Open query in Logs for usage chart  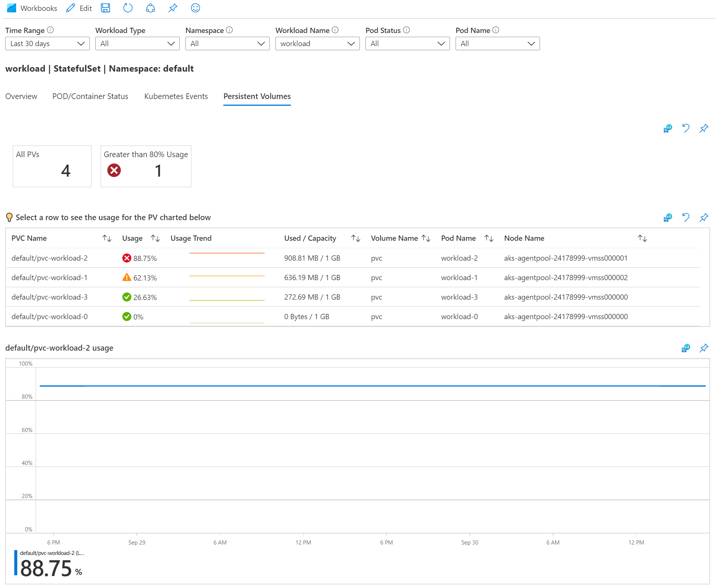(685, 348)
